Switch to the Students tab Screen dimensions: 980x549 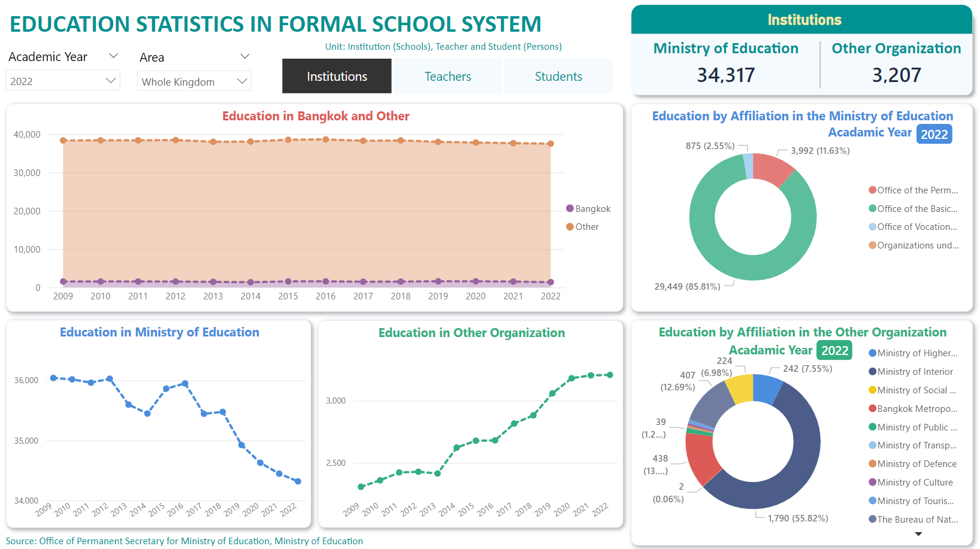(558, 76)
